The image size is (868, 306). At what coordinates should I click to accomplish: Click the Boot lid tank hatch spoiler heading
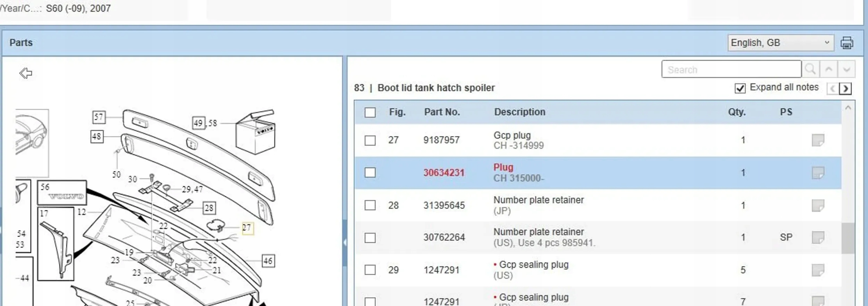click(x=436, y=88)
